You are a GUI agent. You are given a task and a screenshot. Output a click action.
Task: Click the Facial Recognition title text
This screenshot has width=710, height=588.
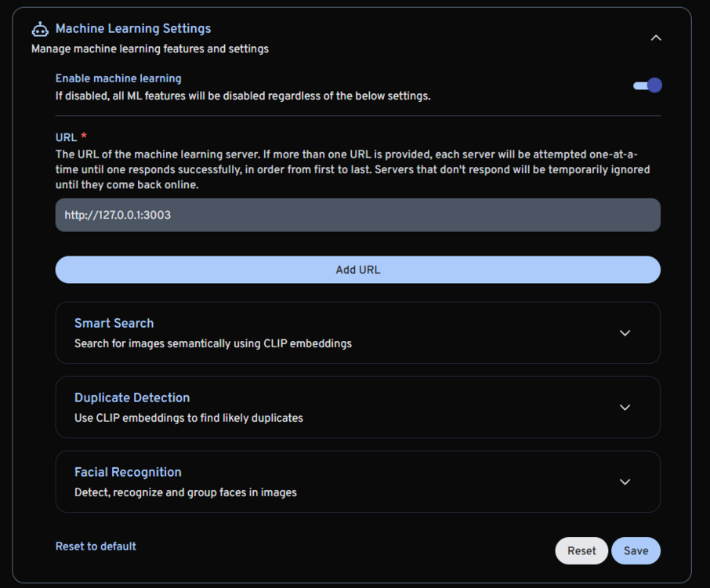click(x=128, y=472)
